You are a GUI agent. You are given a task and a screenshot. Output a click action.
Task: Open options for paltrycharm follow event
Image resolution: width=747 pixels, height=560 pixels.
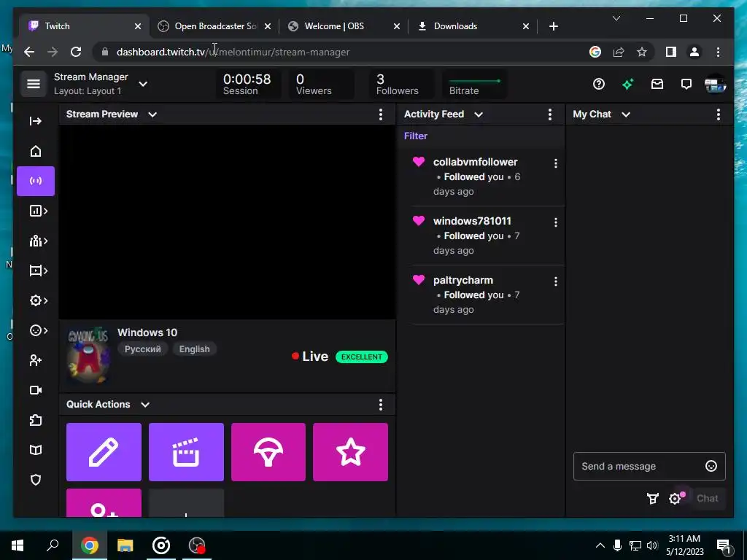click(555, 281)
